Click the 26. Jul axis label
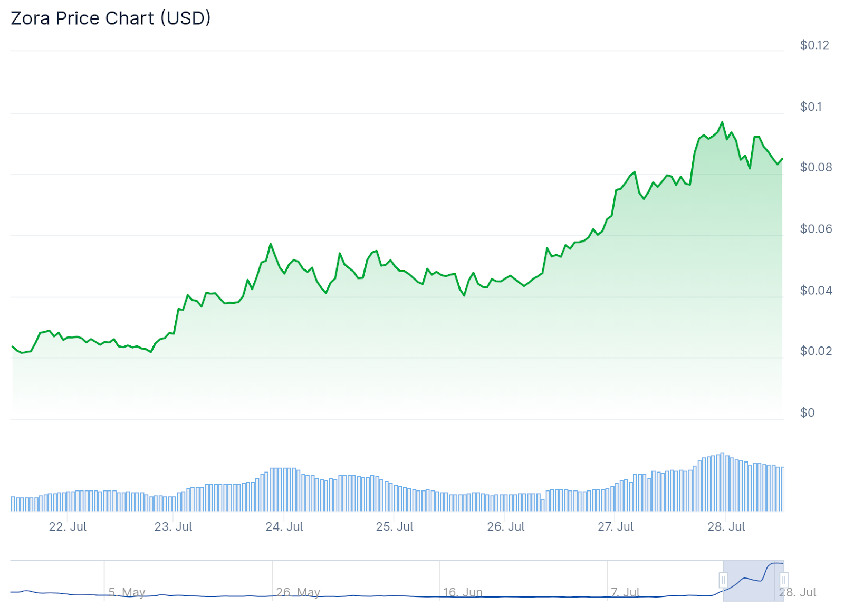The image size is (844, 616). [506, 526]
